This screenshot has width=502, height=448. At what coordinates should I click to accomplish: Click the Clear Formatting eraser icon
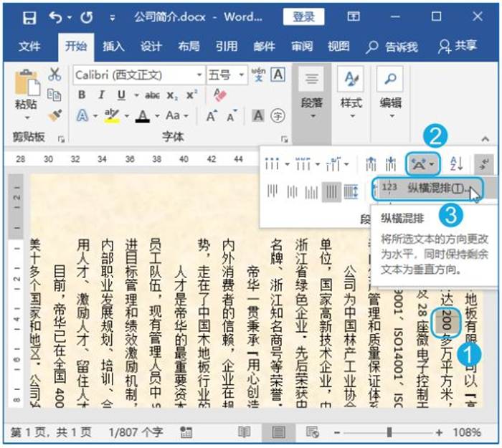(x=220, y=95)
